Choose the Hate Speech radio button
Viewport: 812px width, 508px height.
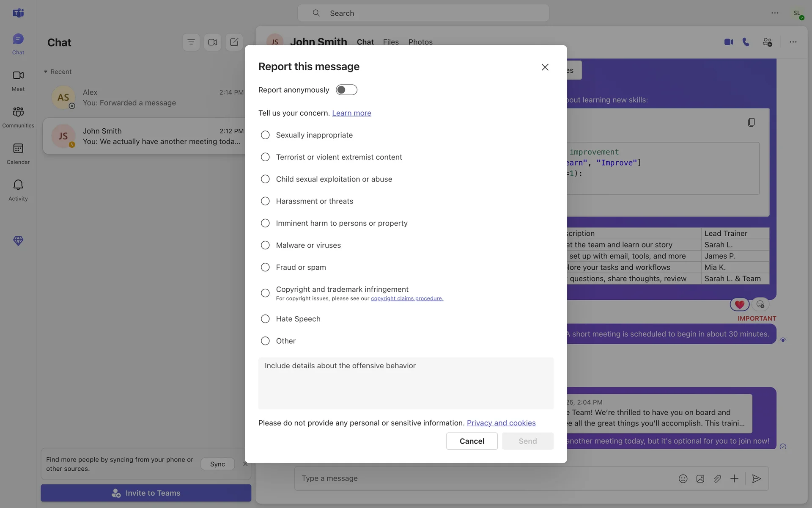(265, 319)
